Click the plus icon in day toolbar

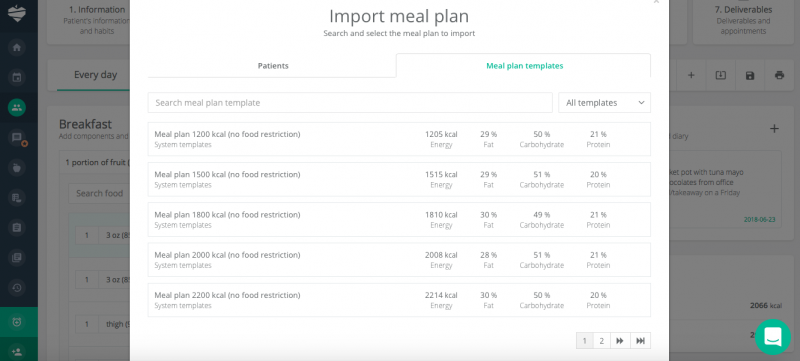coord(691,75)
